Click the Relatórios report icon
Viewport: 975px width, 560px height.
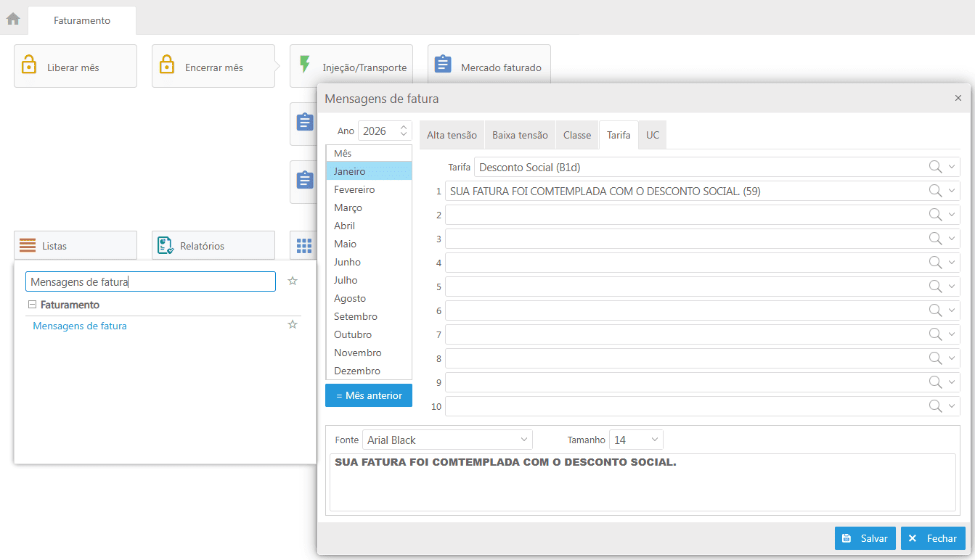pyautogui.click(x=166, y=246)
